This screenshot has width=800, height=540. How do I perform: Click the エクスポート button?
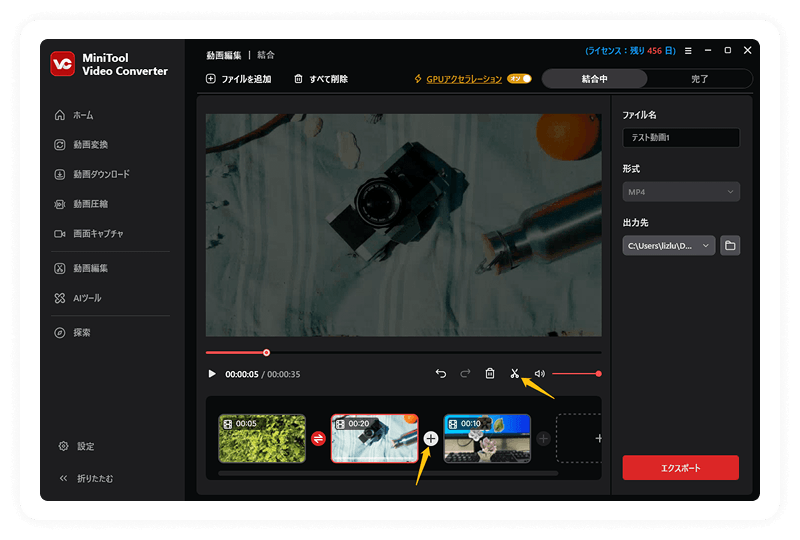pos(681,468)
